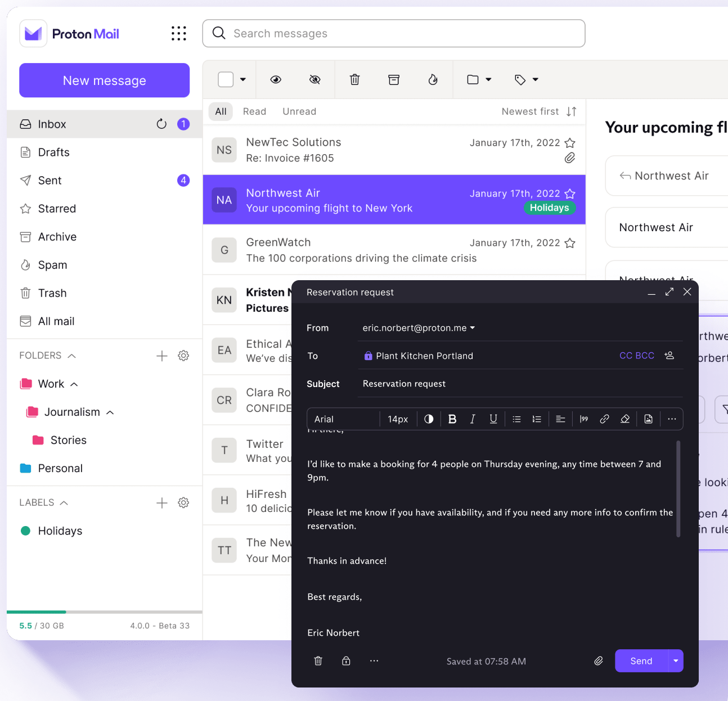Viewport: 728px width, 701px height.
Task: Attach a file with the paperclip icon
Action: pyautogui.click(x=599, y=661)
